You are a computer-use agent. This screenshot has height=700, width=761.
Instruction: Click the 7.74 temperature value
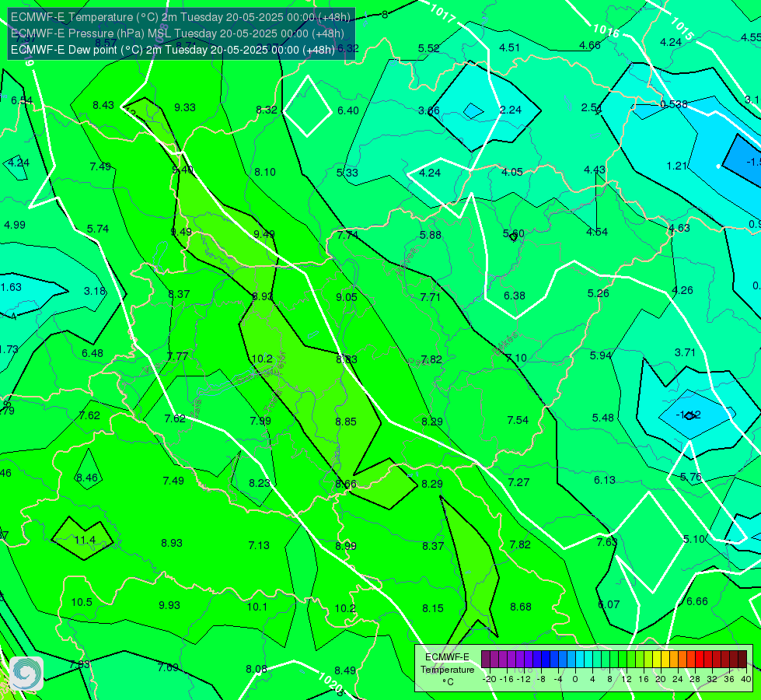coord(348,235)
